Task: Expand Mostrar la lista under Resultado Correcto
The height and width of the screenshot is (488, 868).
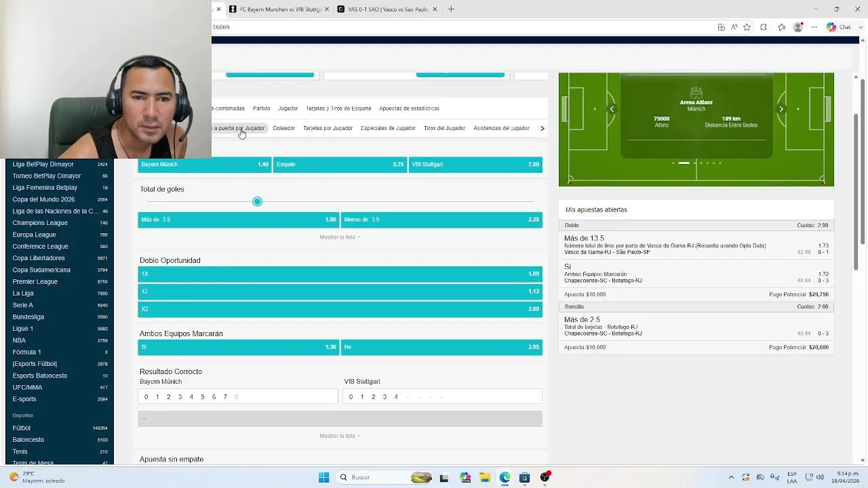Action: pos(340,436)
